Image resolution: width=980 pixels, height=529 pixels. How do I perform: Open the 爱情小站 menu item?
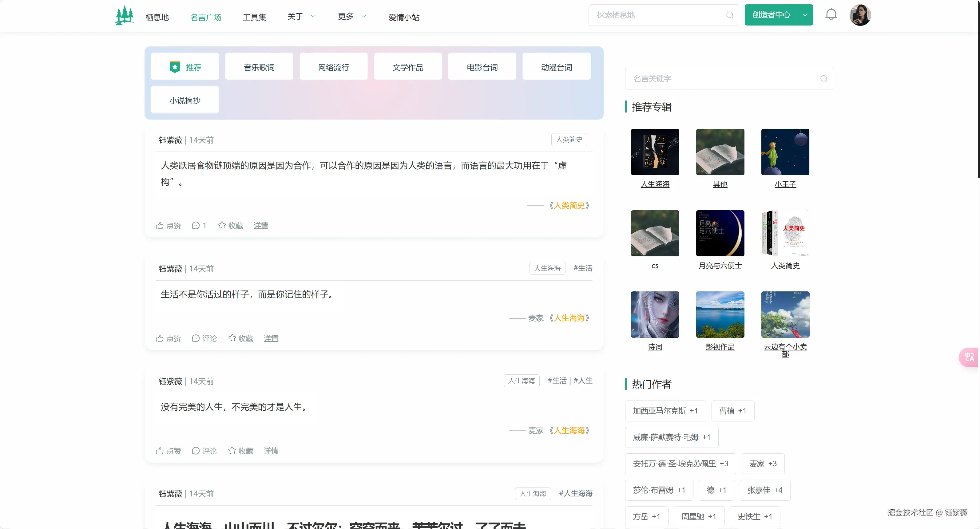tap(404, 17)
